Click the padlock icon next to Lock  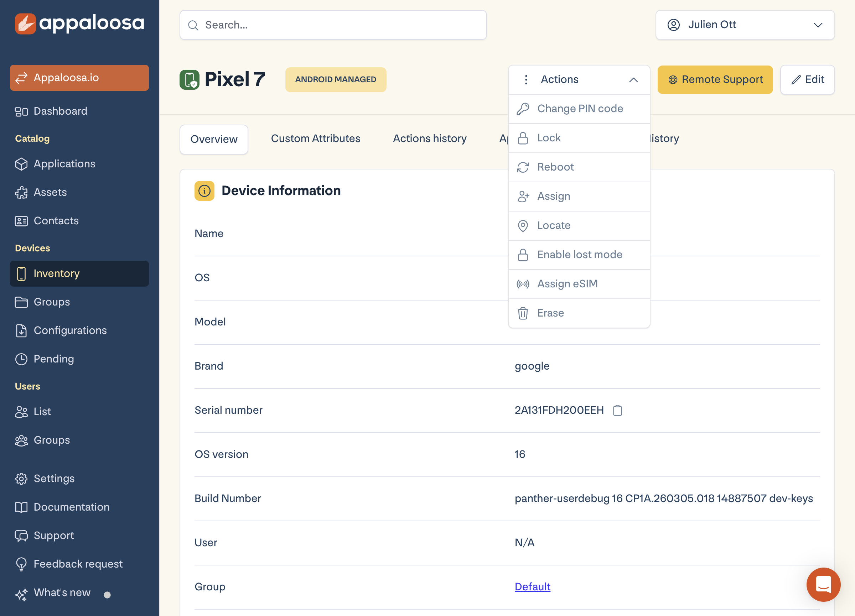(523, 138)
